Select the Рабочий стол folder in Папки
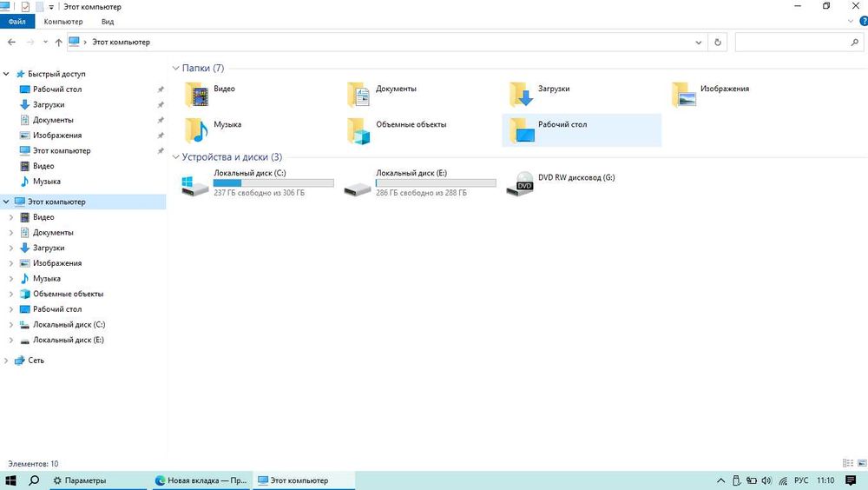 click(x=582, y=130)
